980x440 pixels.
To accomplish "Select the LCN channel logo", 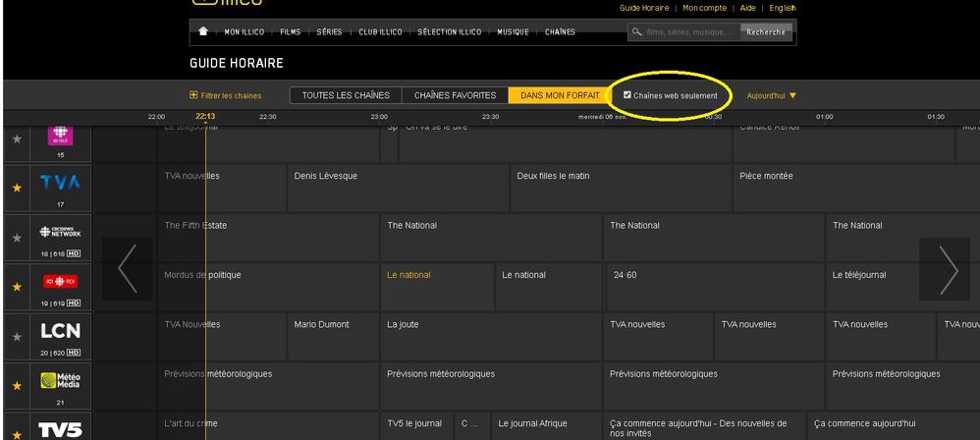I will tap(60, 331).
